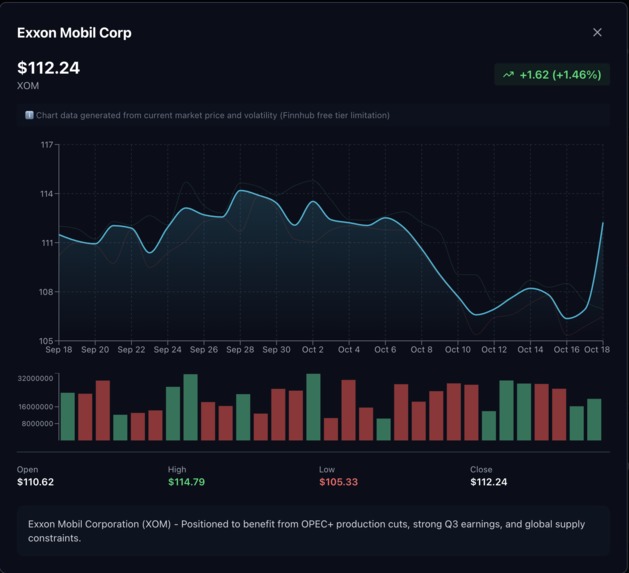Click the High price $114.79 value
The width and height of the screenshot is (629, 573).
187,482
